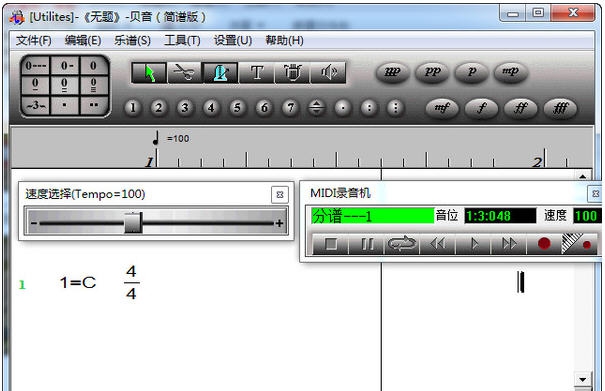
Task: Stop MIDI recorder playback
Action: 331,244
